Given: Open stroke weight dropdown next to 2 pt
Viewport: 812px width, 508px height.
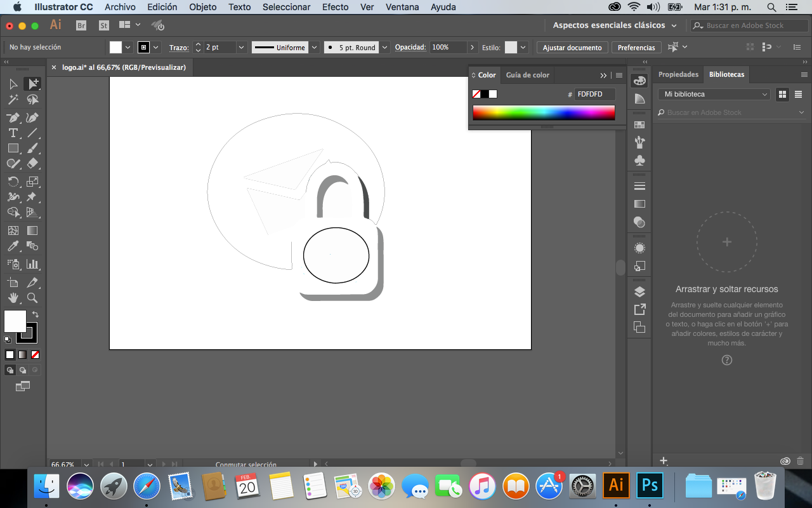Looking at the screenshot, I should [x=241, y=48].
